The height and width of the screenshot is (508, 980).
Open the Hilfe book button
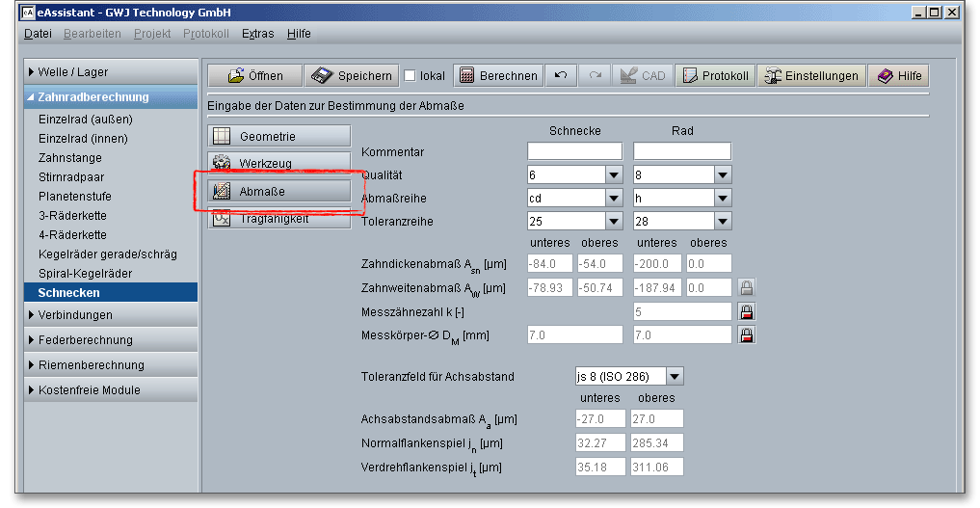pyautogui.click(x=898, y=76)
